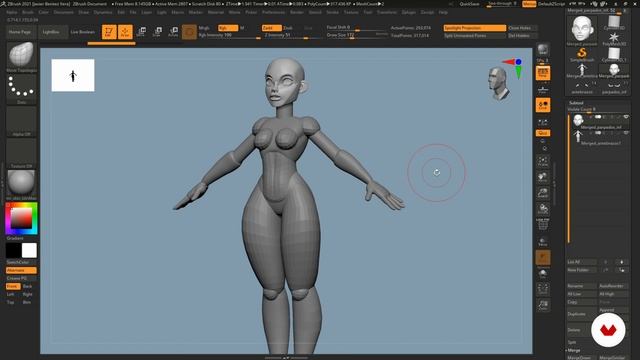The image size is (640, 360).
Task: Click the Close Holes button
Action: click(522, 28)
